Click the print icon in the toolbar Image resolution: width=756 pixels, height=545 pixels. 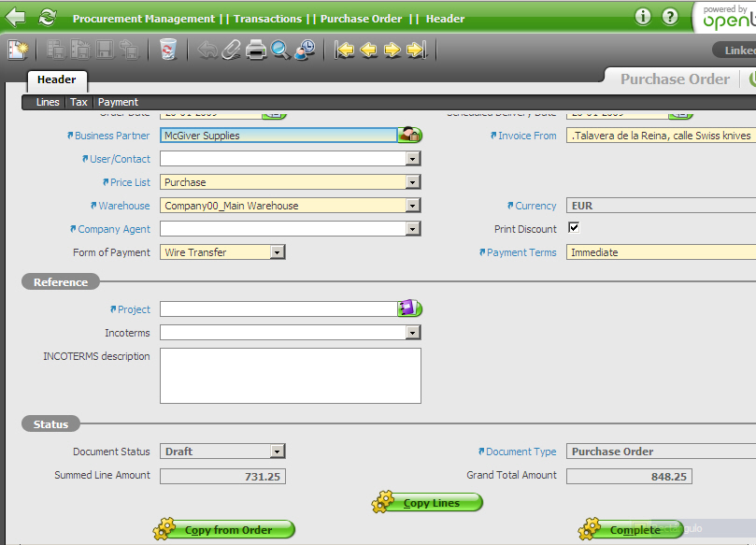coord(256,50)
